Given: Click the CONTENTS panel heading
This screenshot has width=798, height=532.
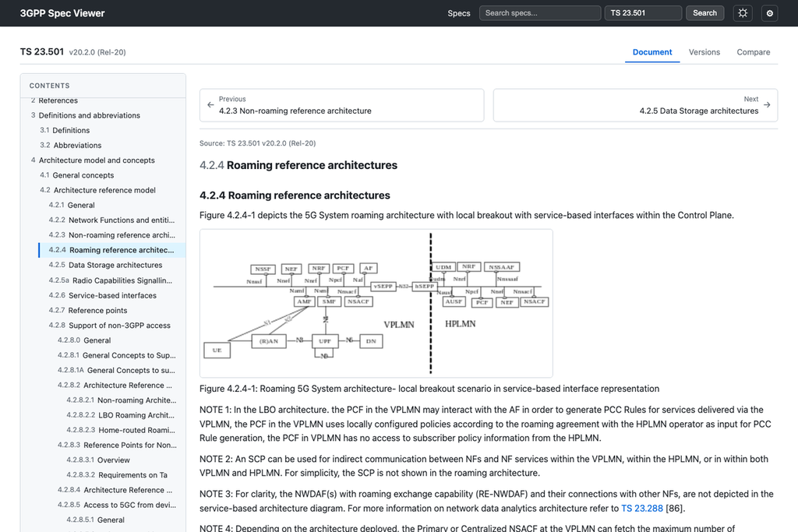Looking at the screenshot, I should pyautogui.click(x=49, y=86).
